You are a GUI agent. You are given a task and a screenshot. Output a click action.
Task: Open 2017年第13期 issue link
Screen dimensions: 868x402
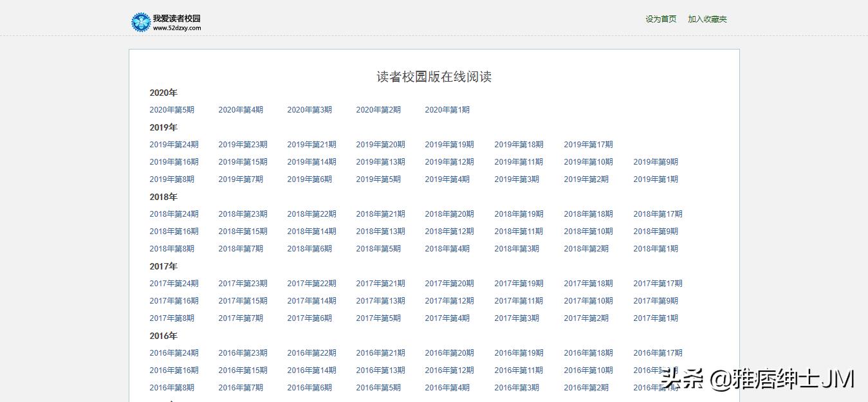click(x=380, y=301)
